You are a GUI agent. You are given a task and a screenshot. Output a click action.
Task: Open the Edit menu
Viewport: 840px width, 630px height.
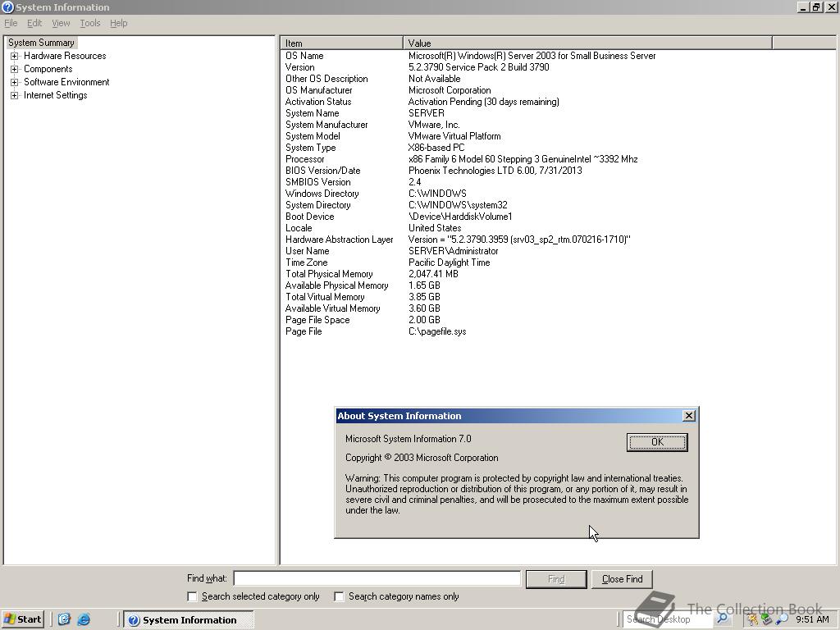click(34, 23)
